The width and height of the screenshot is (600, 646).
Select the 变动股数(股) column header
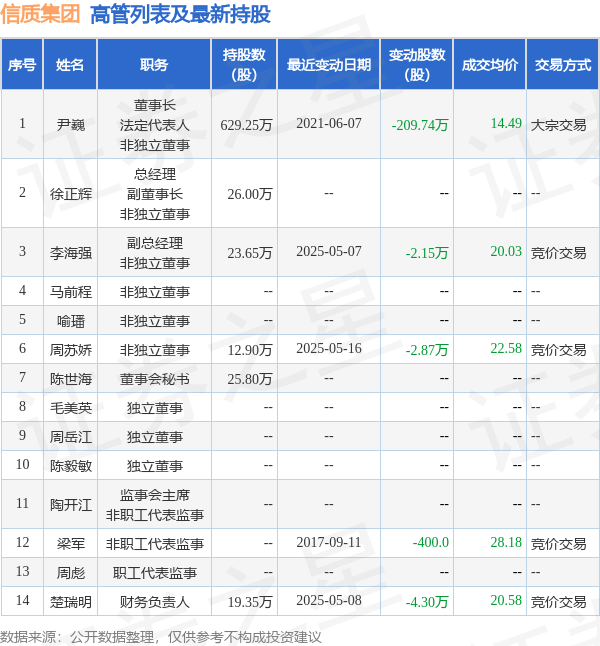[x=417, y=65]
